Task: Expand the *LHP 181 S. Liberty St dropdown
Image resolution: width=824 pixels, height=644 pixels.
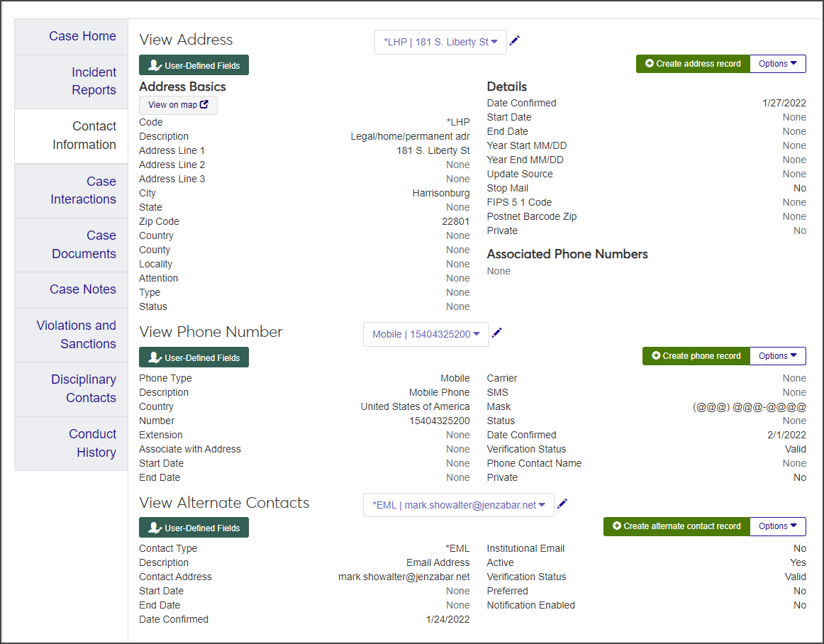Action: tap(440, 42)
